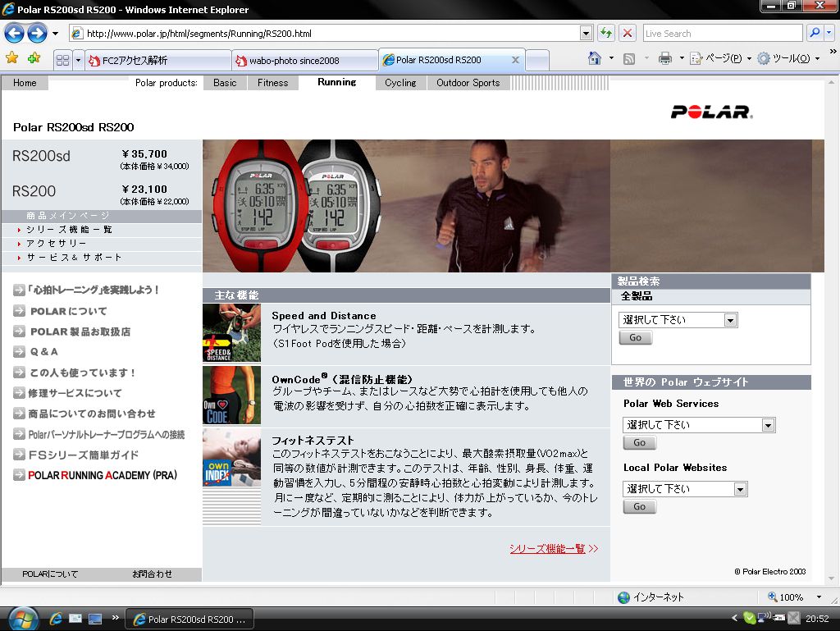The height and width of the screenshot is (631, 840).
Task: Open FSシリーズ簡単ガイド link
Action: coord(75,455)
